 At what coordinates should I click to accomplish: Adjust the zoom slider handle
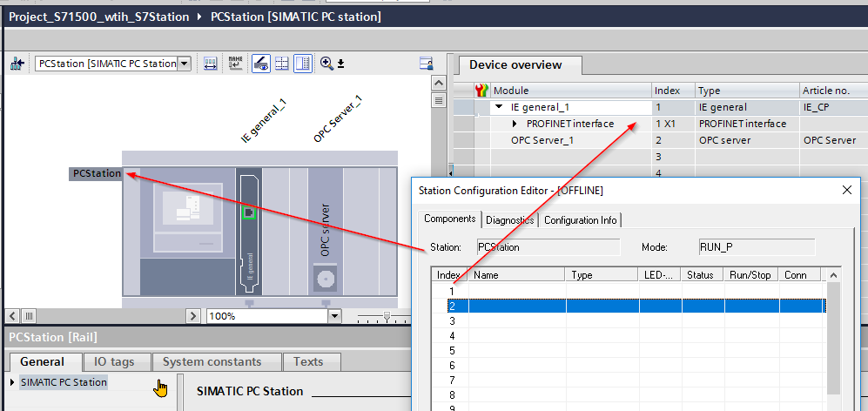pyautogui.click(x=387, y=316)
